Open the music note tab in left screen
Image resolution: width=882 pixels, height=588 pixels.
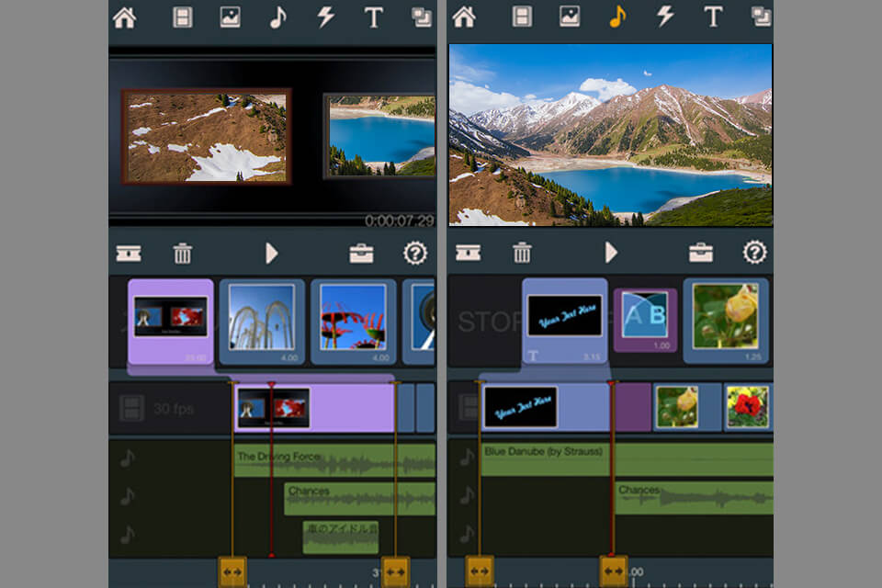coord(277,17)
